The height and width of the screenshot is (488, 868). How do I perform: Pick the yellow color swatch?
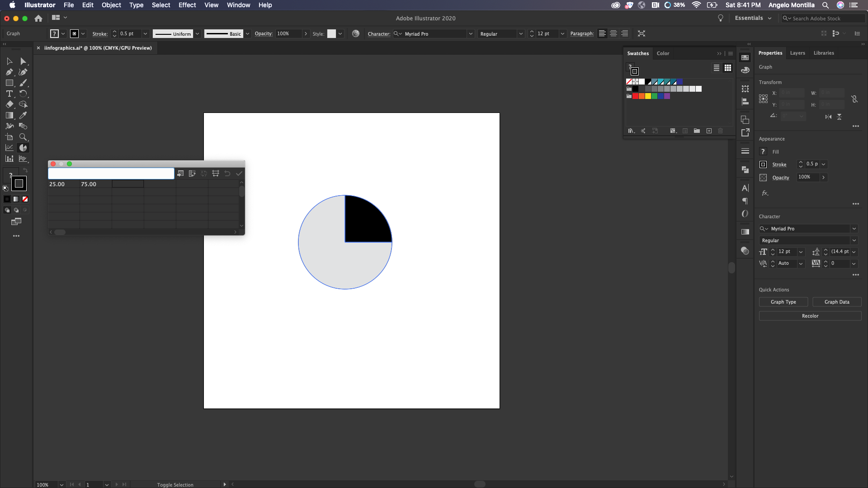click(x=648, y=96)
